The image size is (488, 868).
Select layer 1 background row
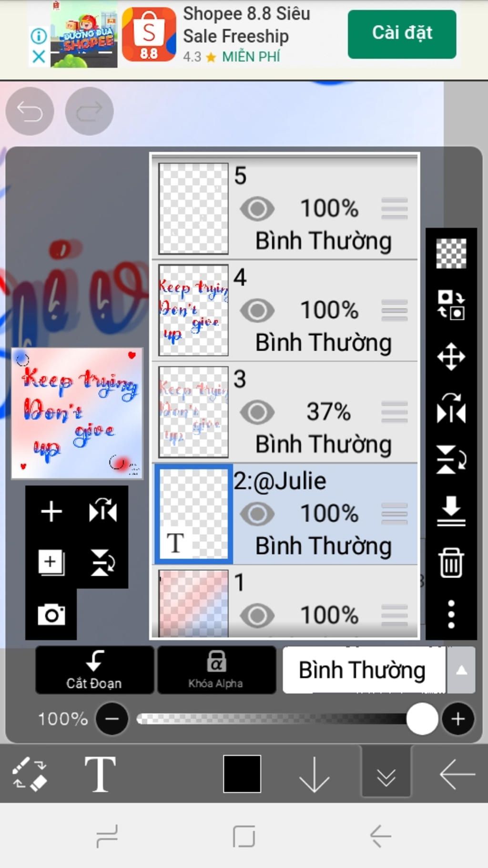tap(285, 601)
